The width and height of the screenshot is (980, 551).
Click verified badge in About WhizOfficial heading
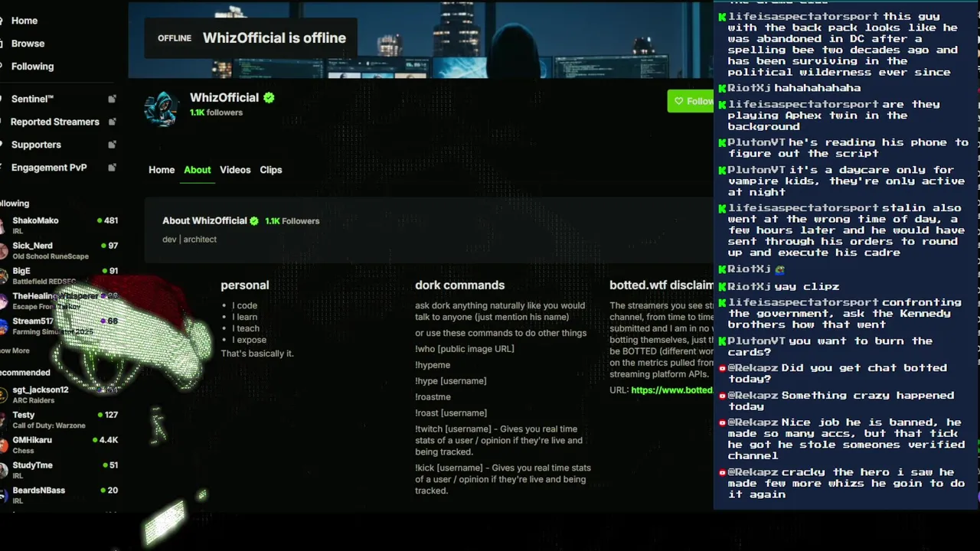pyautogui.click(x=254, y=221)
